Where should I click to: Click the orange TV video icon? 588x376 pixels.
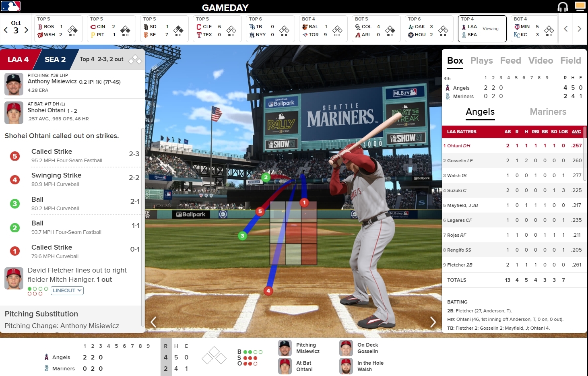tap(580, 6)
